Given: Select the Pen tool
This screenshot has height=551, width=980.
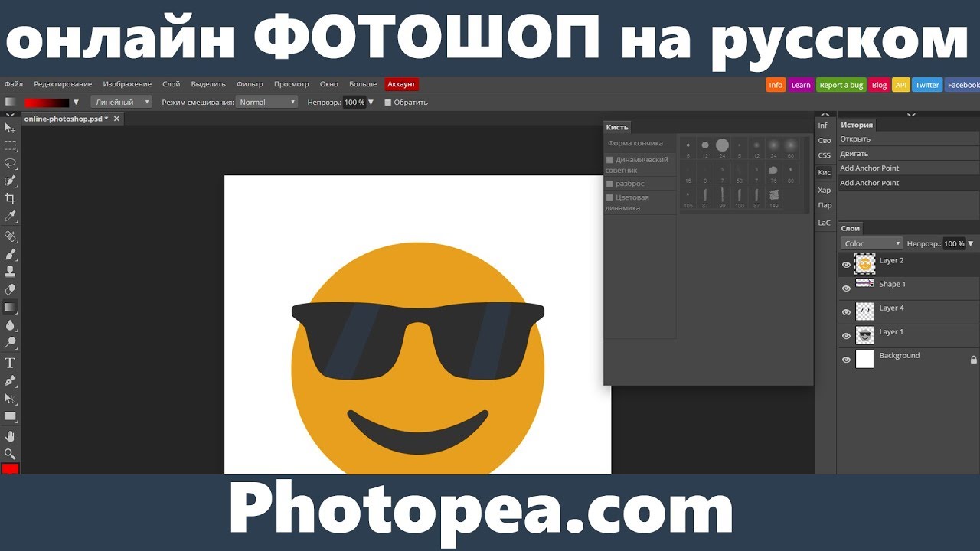Looking at the screenshot, I should click(10, 380).
